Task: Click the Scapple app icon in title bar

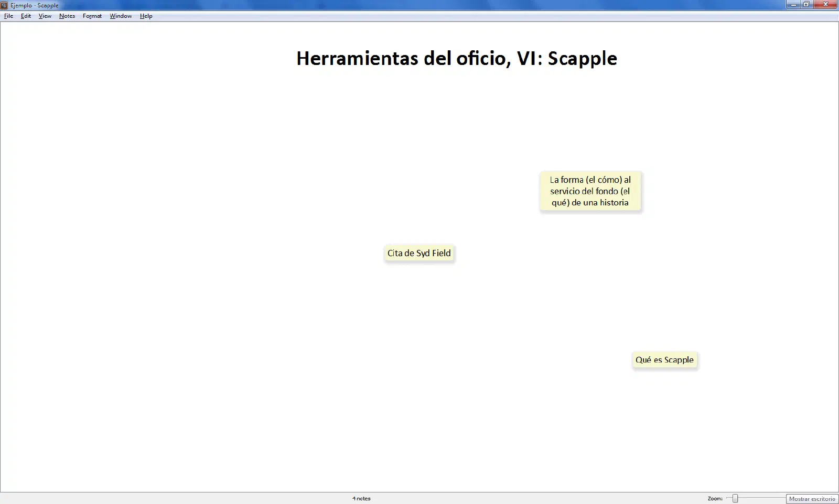Action: click(4, 5)
